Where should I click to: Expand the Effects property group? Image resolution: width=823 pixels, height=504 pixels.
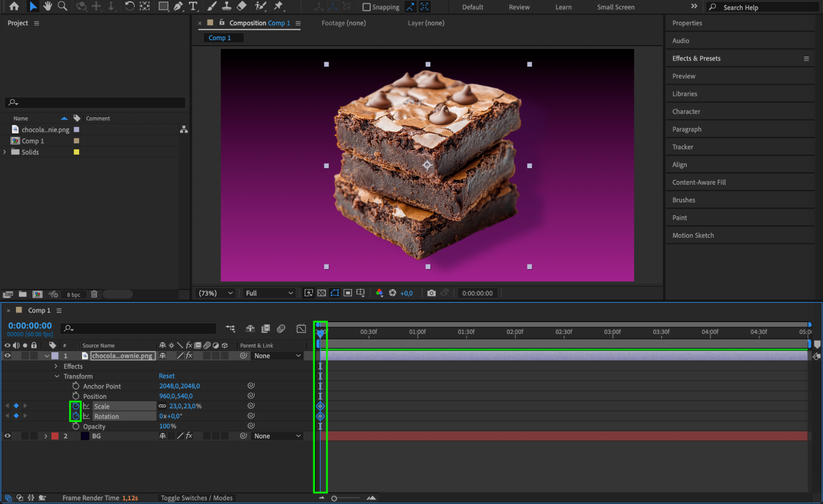pyautogui.click(x=56, y=366)
